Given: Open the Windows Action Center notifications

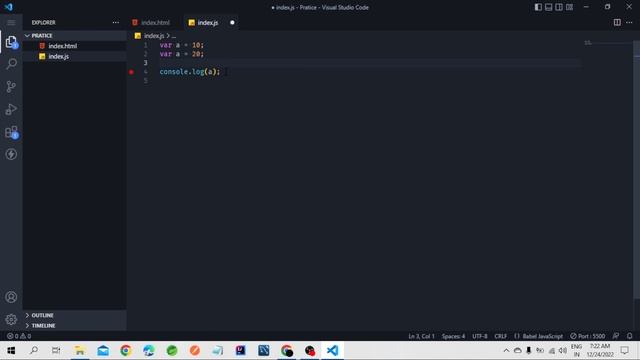Looking at the screenshot, I should [624, 350].
